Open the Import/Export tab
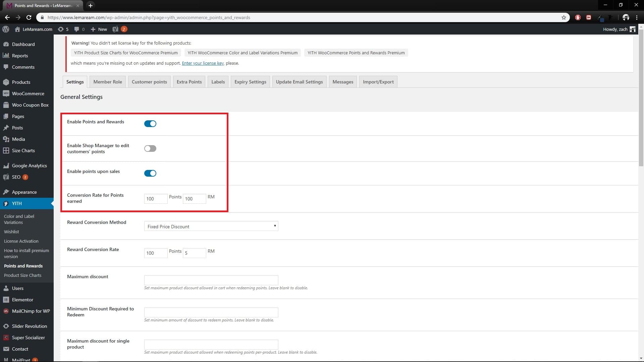 coord(378,82)
